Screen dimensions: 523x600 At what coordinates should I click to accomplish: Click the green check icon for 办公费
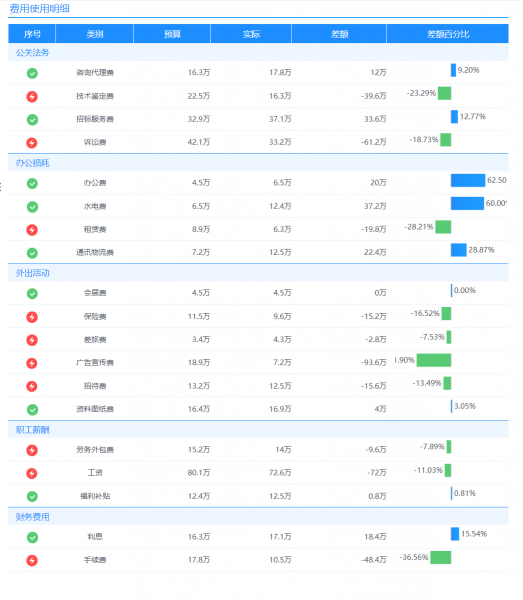[x=32, y=184]
